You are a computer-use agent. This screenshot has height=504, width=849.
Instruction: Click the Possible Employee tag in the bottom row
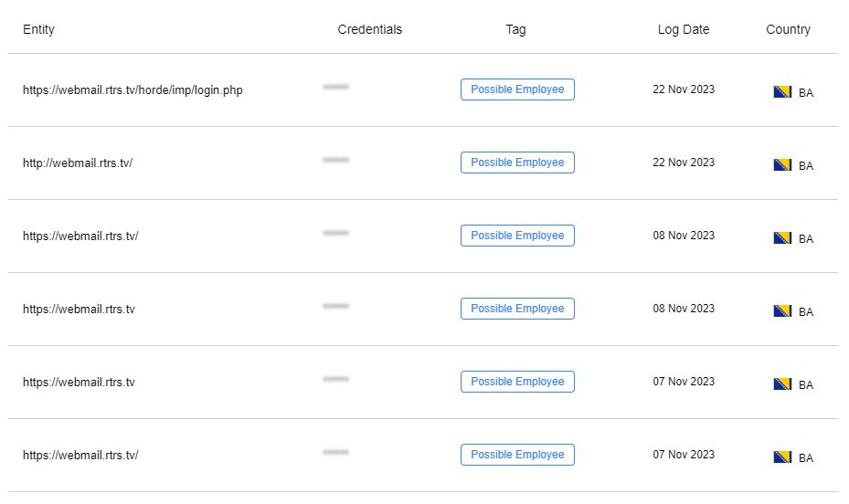[517, 455]
